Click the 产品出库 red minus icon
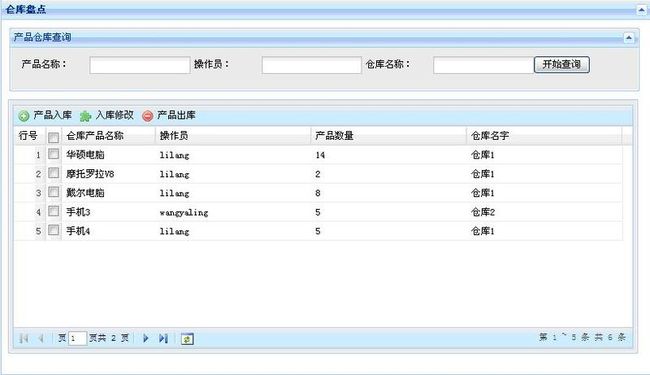 [x=148, y=116]
